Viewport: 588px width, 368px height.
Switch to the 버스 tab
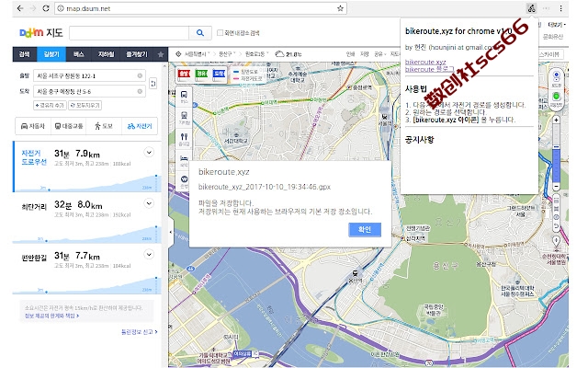[79, 54]
